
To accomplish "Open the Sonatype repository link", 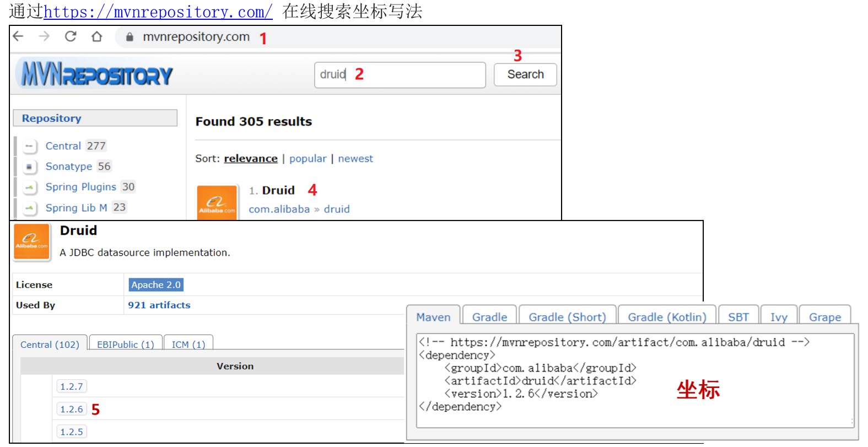I will point(69,166).
